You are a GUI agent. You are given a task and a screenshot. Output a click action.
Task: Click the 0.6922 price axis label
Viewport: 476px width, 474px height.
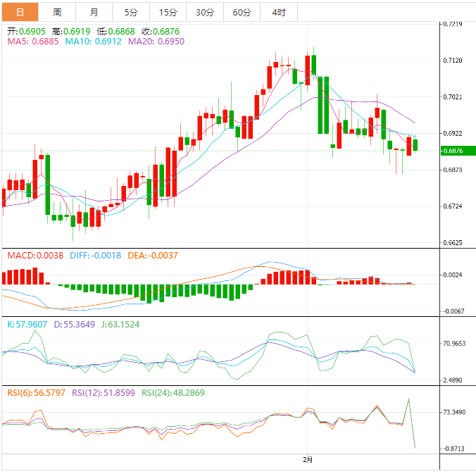(x=453, y=134)
